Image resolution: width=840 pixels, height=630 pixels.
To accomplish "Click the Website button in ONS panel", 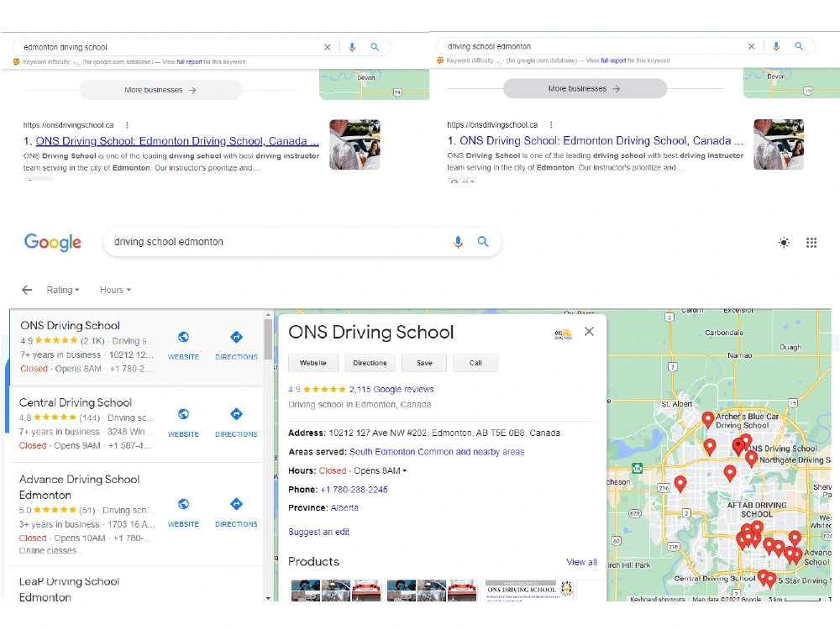I will [x=313, y=363].
